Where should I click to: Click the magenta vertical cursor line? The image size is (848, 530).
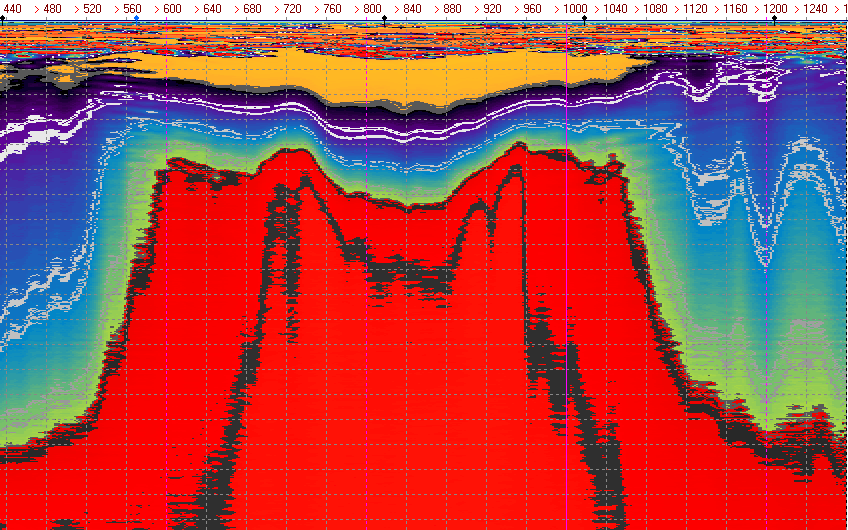pos(567,300)
